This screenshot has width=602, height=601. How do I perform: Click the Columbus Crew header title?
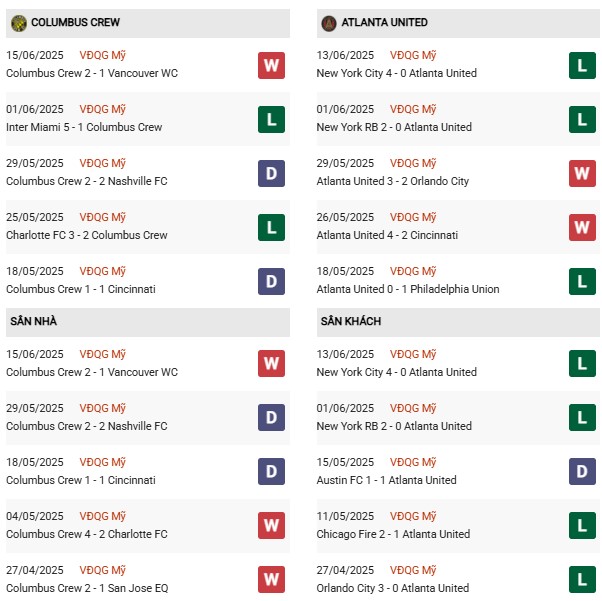click(x=75, y=23)
